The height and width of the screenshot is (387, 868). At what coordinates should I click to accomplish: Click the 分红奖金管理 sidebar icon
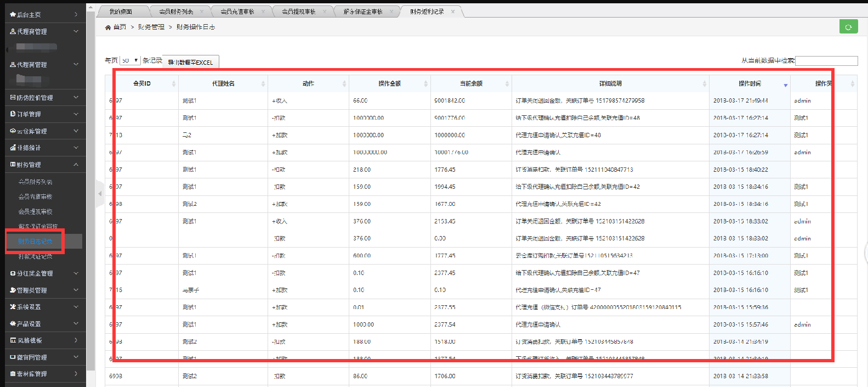click(x=13, y=273)
